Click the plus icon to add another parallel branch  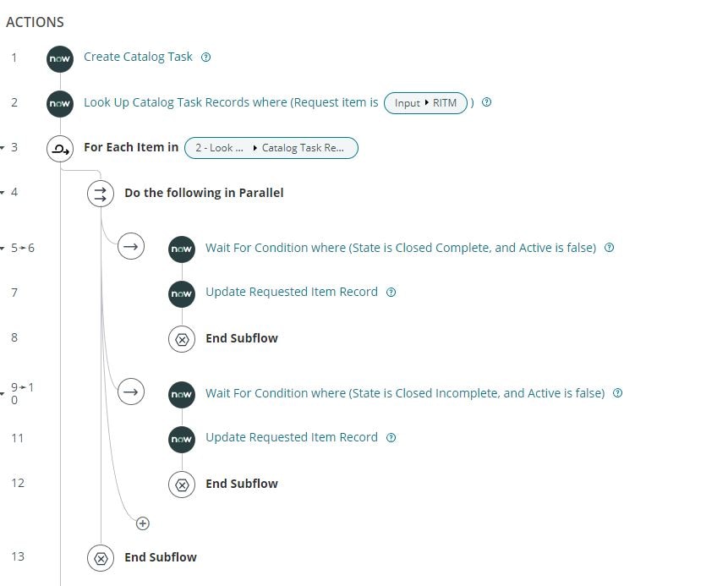tap(142, 523)
